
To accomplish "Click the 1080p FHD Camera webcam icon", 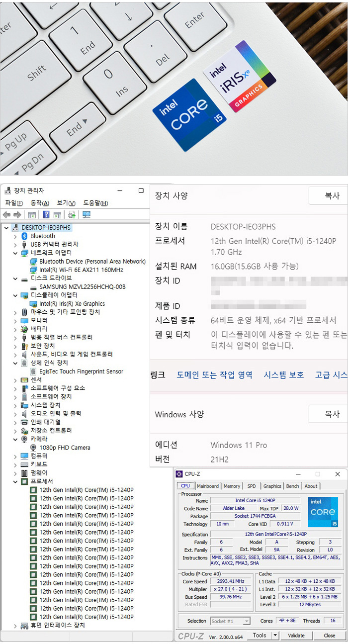I will tap(33, 448).
